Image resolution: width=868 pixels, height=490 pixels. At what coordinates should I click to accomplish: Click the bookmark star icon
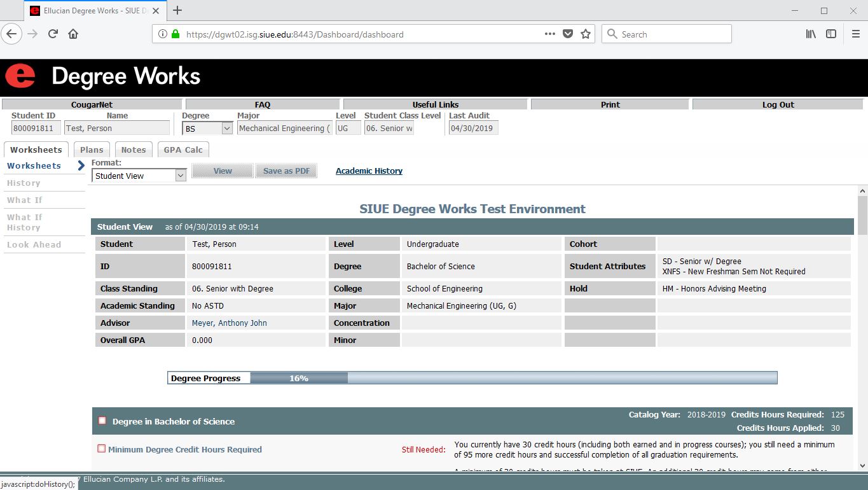(586, 34)
